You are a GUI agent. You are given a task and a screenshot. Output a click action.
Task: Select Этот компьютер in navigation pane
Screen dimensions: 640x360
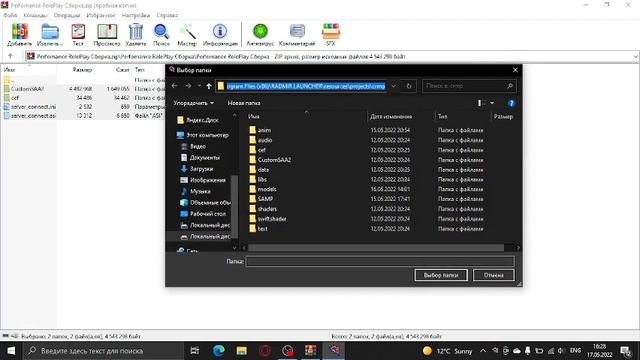point(207,135)
